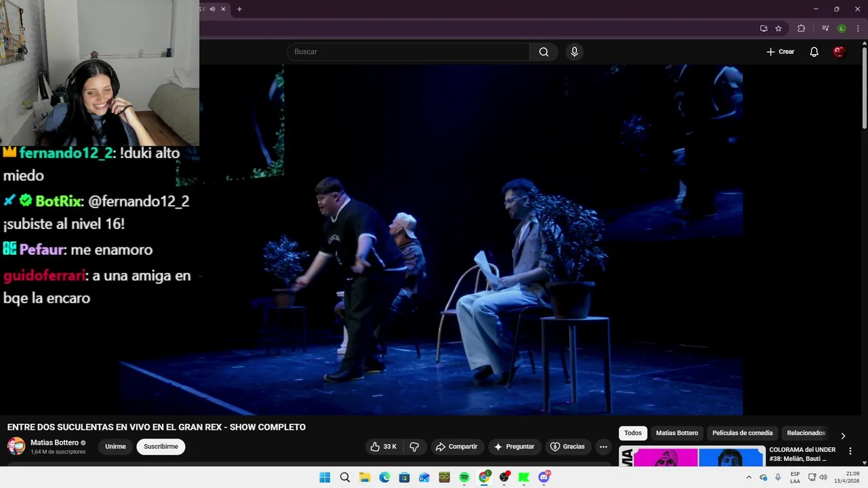Select the Películas de comedia chip
Viewport: 868px width, 488px height.
[x=743, y=433]
